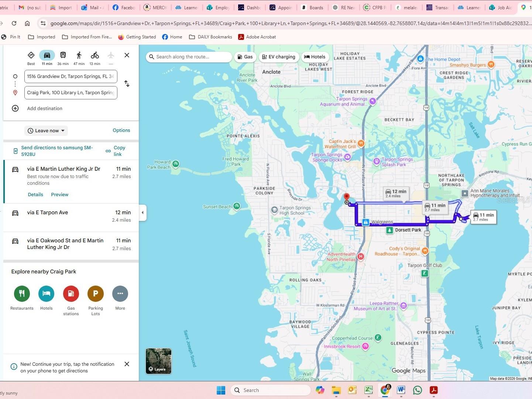This screenshot has height=399, width=532.
Task: Toggle the EV charging filter chip
Action: [x=279, y=57]
